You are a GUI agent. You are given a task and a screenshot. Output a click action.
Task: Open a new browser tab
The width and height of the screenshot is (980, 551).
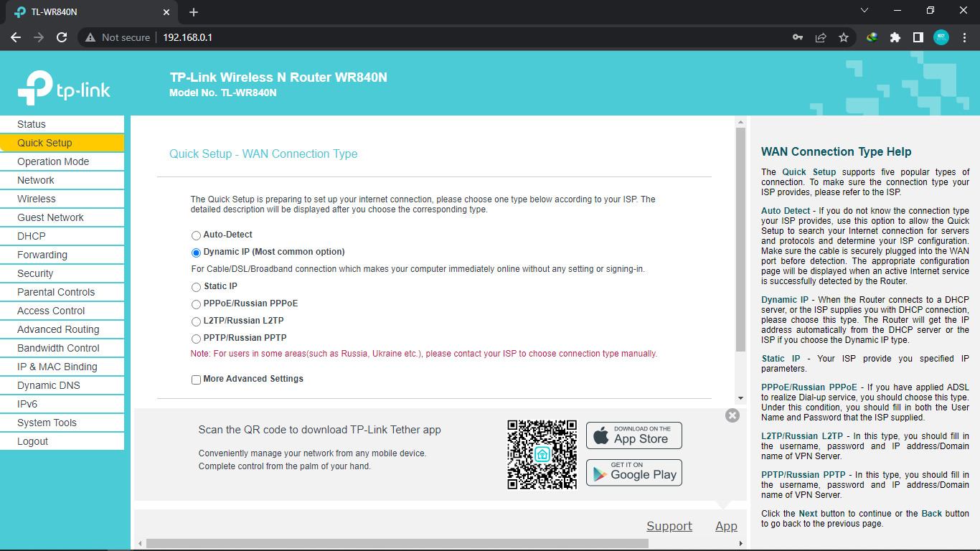(x=194, y=12)
